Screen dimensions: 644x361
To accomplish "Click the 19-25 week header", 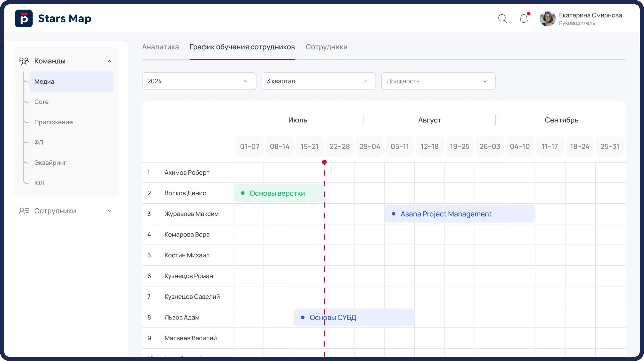I will click(460, 147).
